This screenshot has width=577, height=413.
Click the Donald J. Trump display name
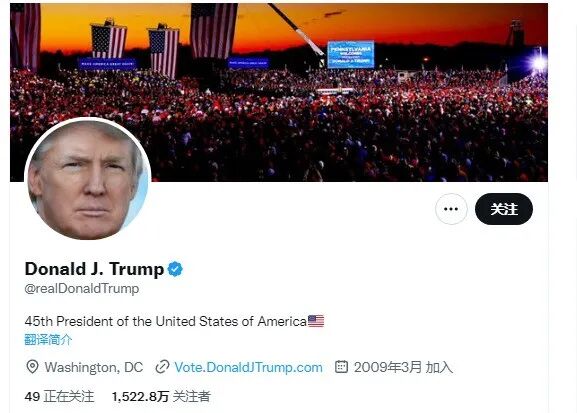point(94,269)
